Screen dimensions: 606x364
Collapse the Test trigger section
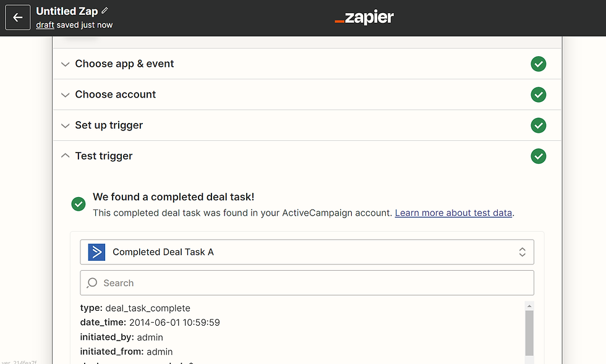point(307,156)
